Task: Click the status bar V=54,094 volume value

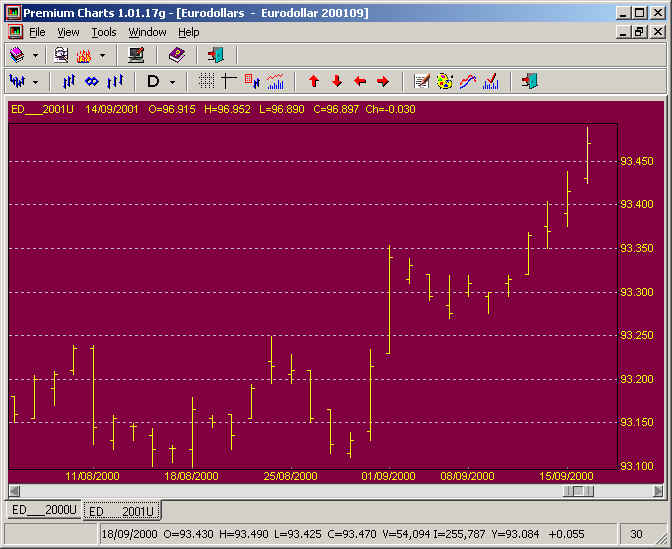Action: 405,534
